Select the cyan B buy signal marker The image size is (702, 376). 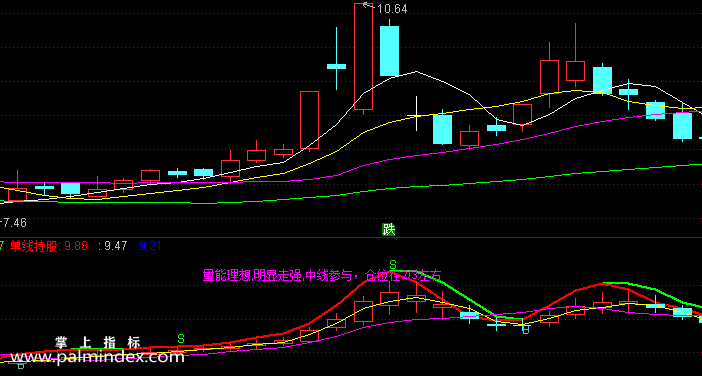(526, 330)
